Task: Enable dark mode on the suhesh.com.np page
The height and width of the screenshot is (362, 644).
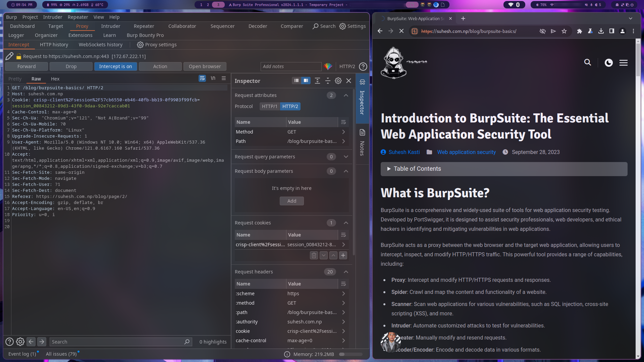Action: [608, 63]
